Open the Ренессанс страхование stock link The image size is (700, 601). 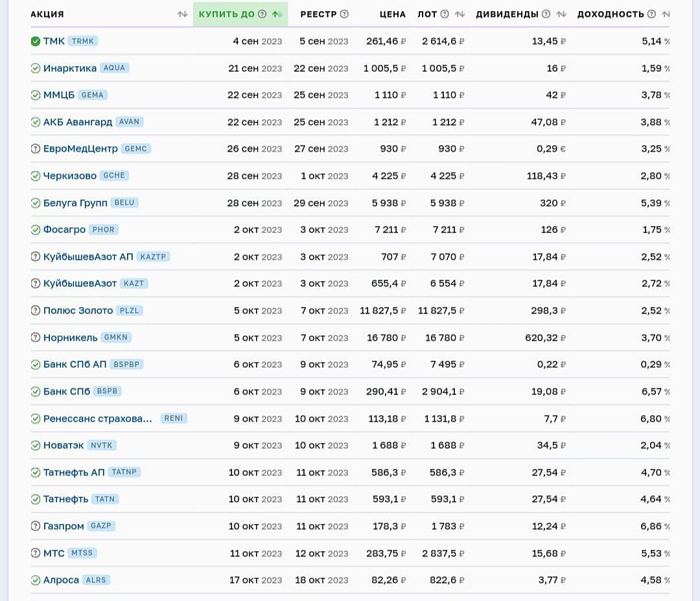tap(97, 419)
